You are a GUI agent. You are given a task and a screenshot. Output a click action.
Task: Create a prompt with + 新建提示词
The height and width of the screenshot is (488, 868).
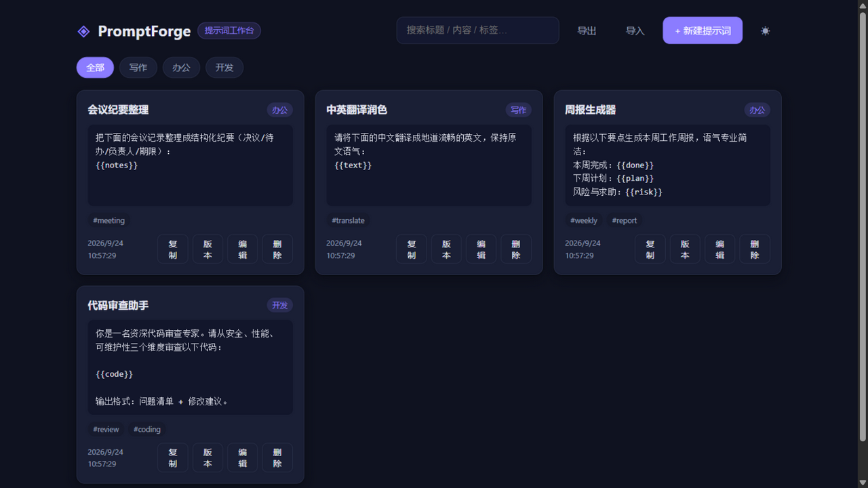pyautogui.click(x=703, y=30)
